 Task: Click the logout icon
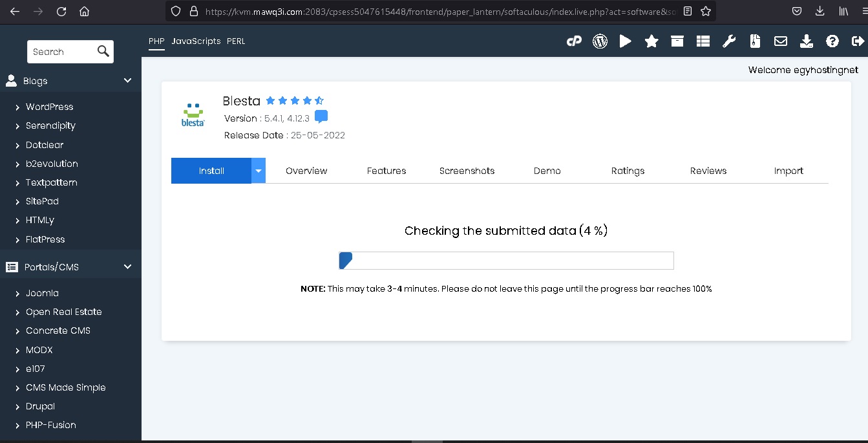click(x=858, y=41)
